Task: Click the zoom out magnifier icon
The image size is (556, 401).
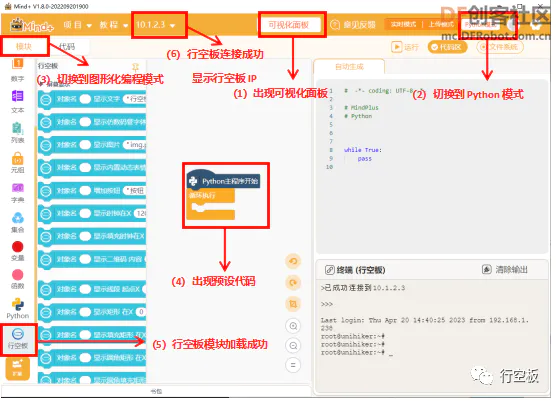Action: click(293, 346)
